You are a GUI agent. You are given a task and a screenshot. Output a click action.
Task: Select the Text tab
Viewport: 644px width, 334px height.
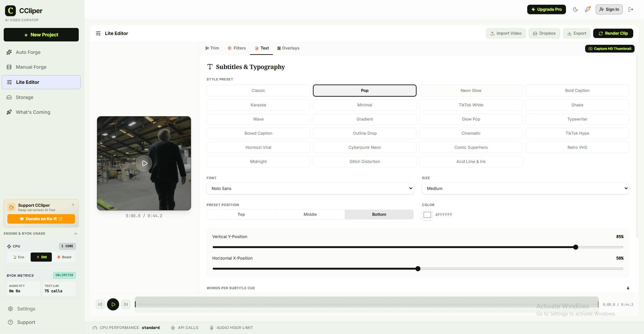[261, 48]
